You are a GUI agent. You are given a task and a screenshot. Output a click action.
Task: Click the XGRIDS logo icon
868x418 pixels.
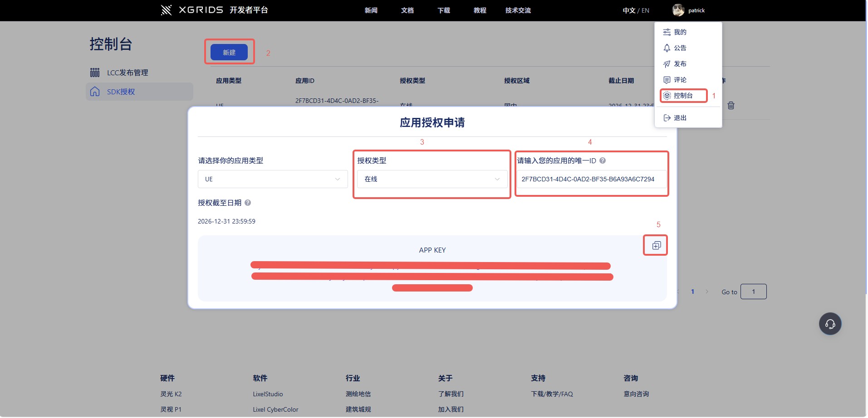click(166, 10)
